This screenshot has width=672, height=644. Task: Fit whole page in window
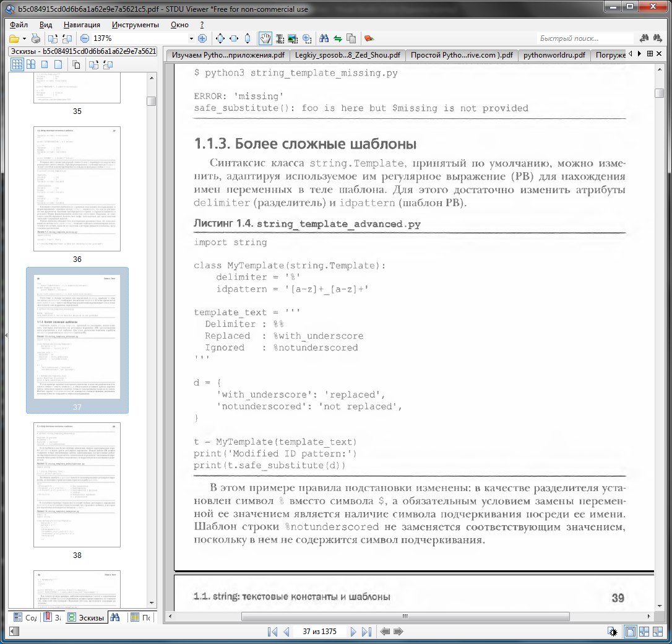pos(220,38)
